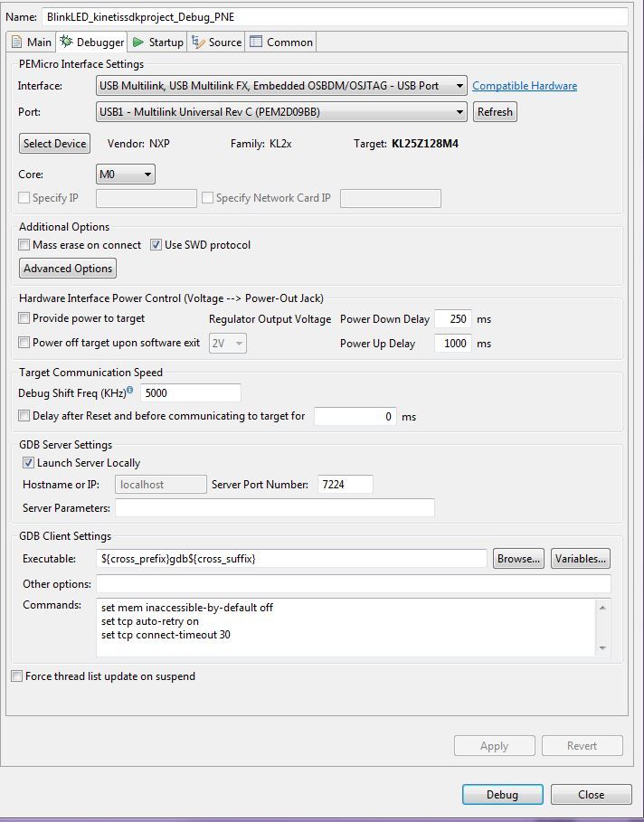Click the Startup tab green arrow icon
This screenshot has height=822, width=644.
point(137,42)
